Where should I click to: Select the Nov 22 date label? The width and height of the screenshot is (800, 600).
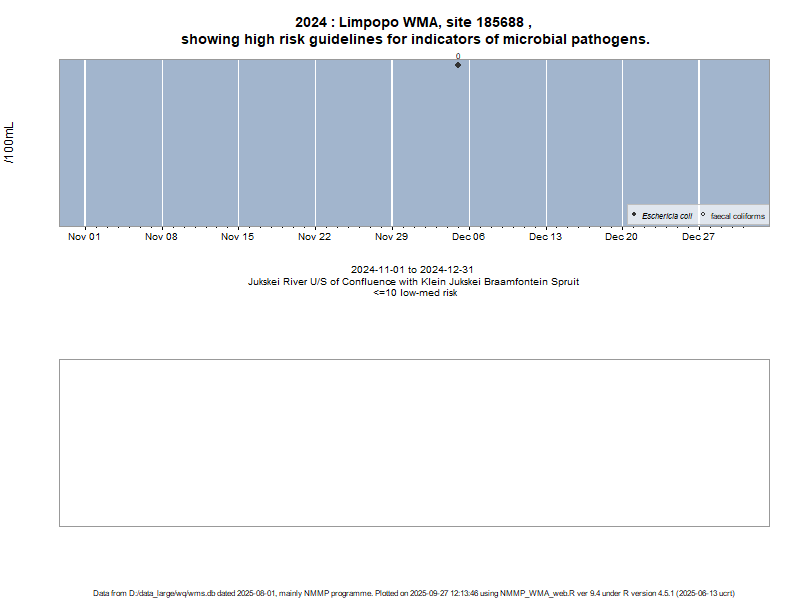(x=315, y=237)
